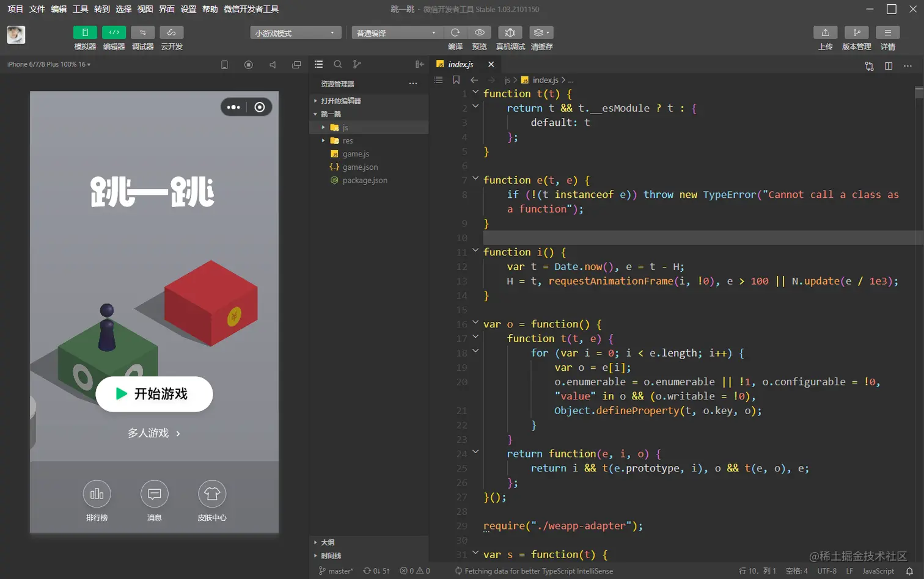Click the user avatar in the toolbar

click(16, 35)
